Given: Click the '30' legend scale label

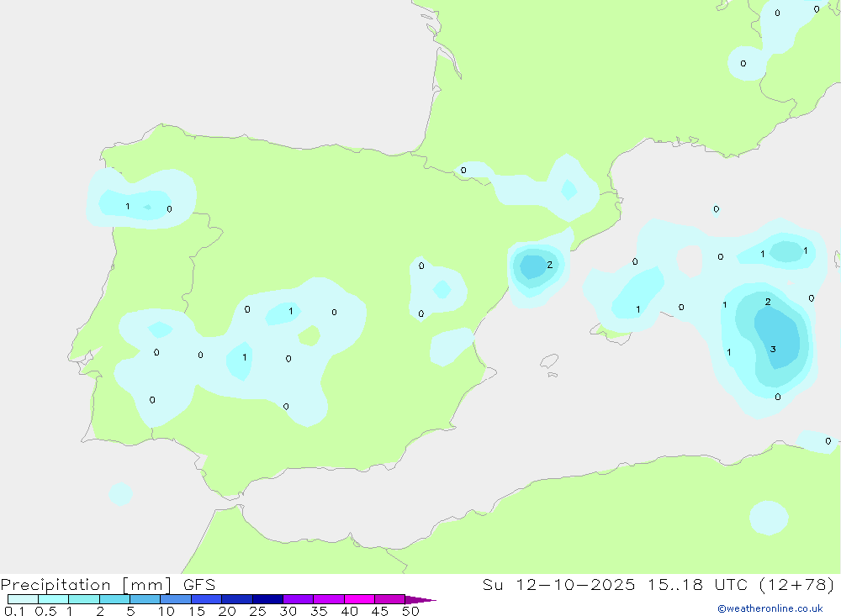Looking at the screenshot, I should [x=288, y=611].
